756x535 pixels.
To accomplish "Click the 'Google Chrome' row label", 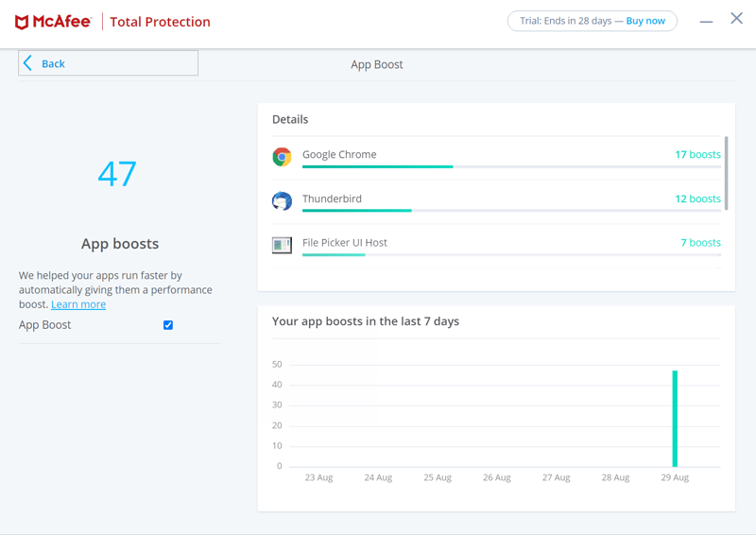I will (x=339, y=154).
